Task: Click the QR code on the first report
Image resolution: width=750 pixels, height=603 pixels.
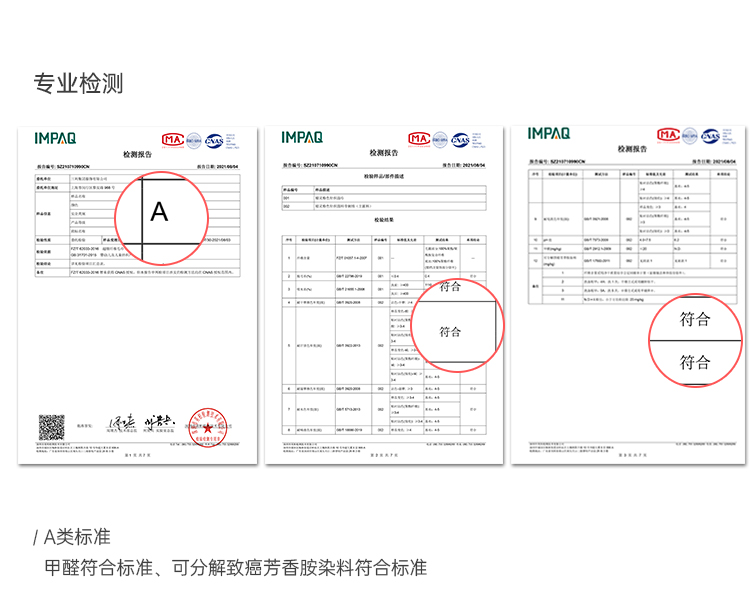Action: click(51, 428)
